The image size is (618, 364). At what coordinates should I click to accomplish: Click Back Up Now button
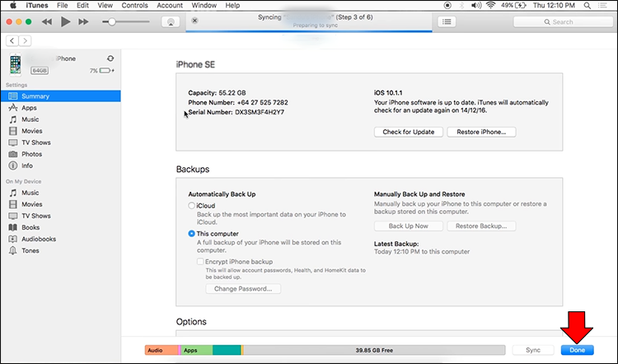(409, 226)
